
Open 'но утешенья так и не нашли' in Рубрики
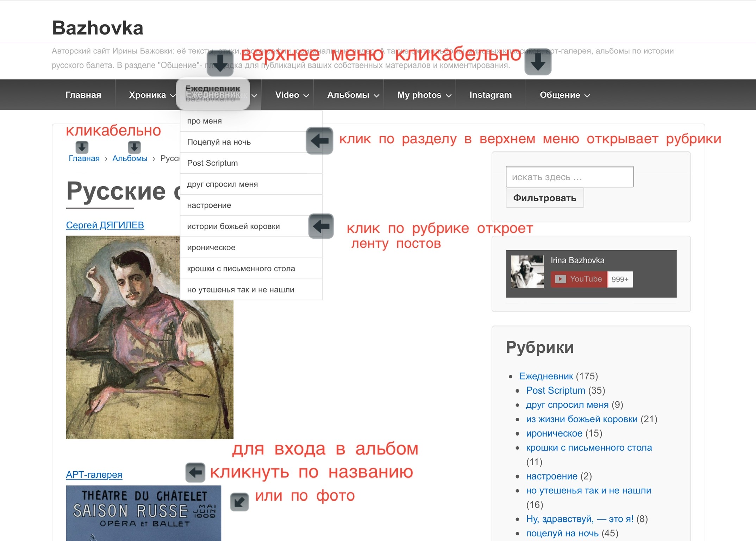589,491
